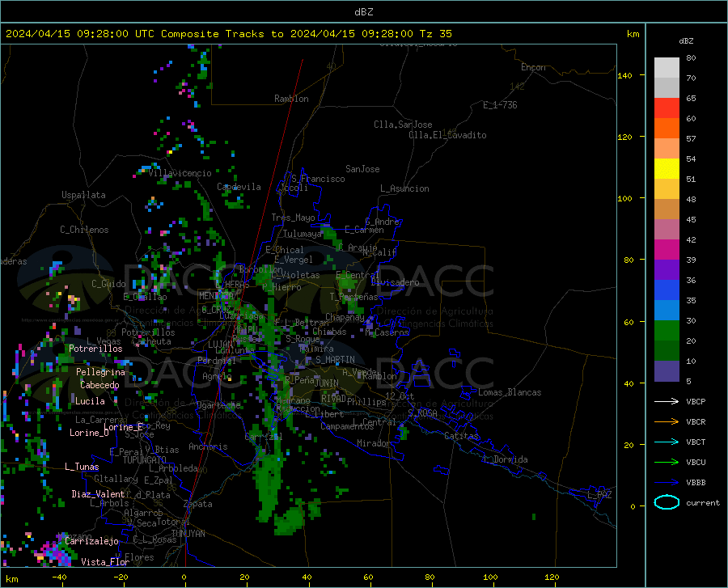Screen dimensions: 728x588
Task: Click the VBCP legend label
Action: click(696, 401)
